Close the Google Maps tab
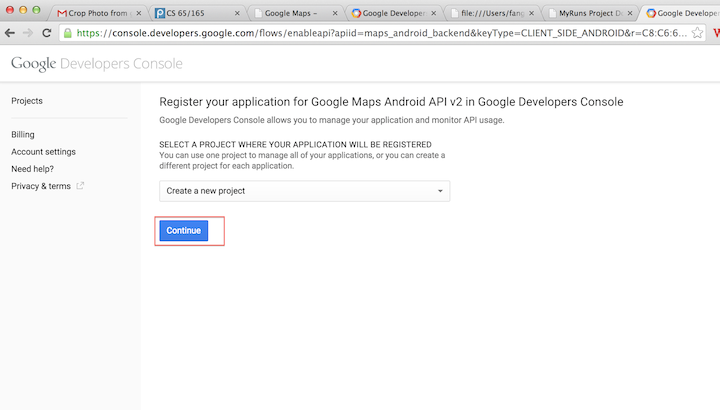720x410 pixels. coord(335,13)
